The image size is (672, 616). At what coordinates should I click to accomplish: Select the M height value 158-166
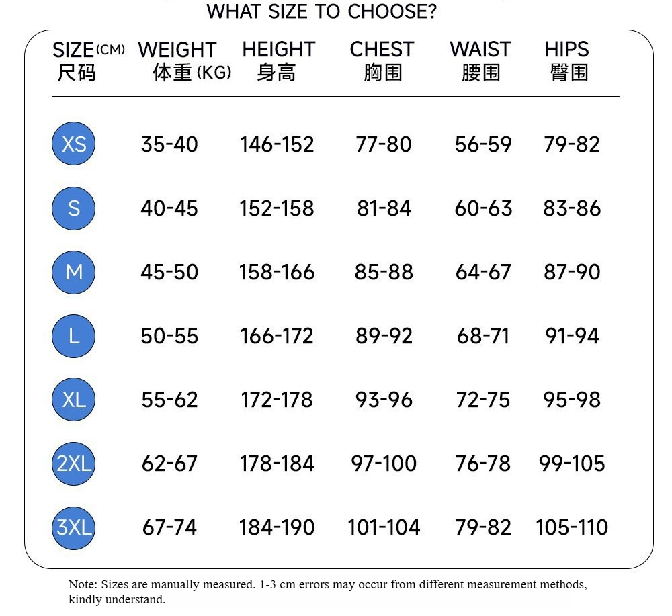click(277, 272)
